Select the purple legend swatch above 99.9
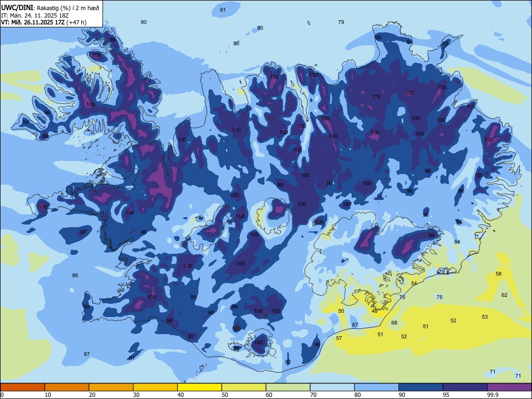The width and height of the screenshot is (532, 399). tap(509, 387)
